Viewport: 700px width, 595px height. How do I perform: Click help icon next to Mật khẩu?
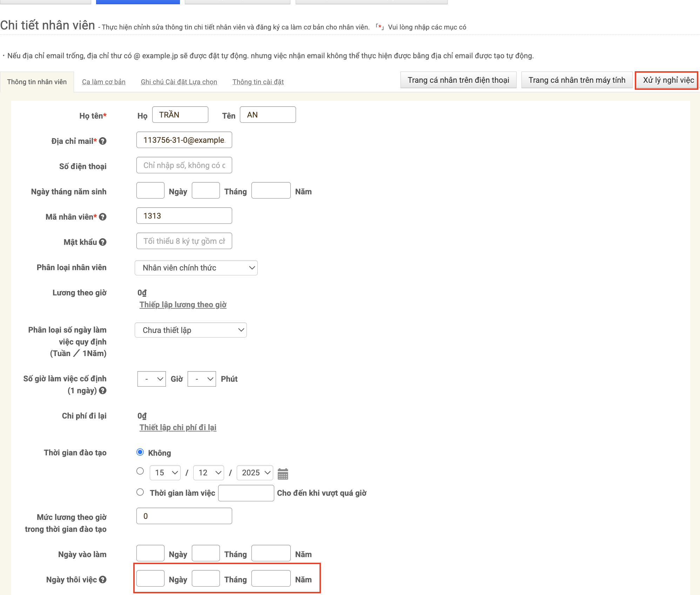click(102, 242)
